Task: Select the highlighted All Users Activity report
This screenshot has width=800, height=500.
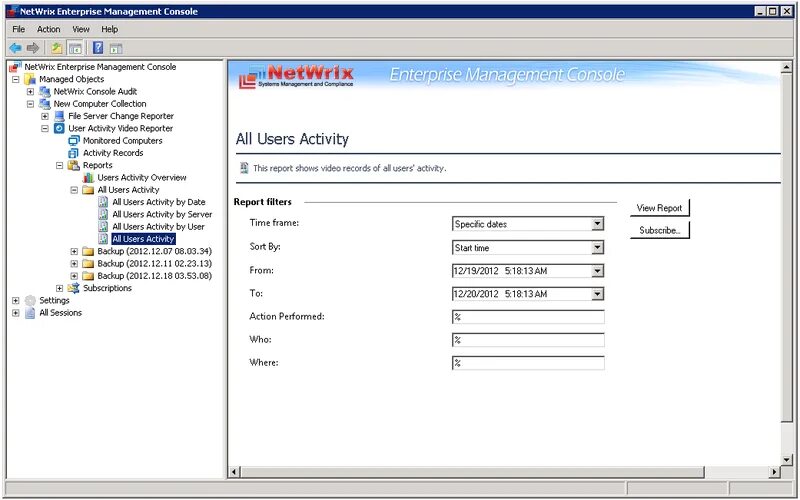Action: [x=143, y=239]
